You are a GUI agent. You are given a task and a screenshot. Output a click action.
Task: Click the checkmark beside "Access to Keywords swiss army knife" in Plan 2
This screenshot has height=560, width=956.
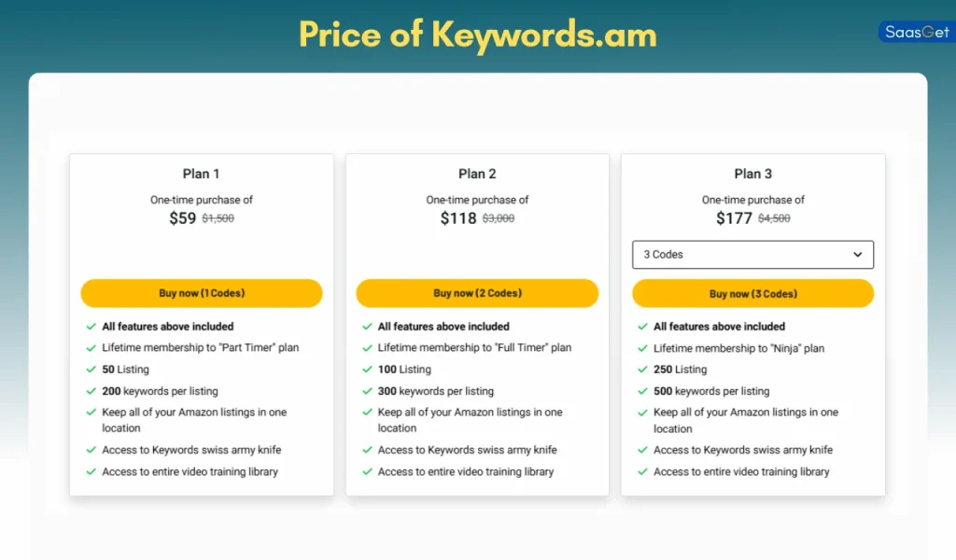(x=366, y=450)
